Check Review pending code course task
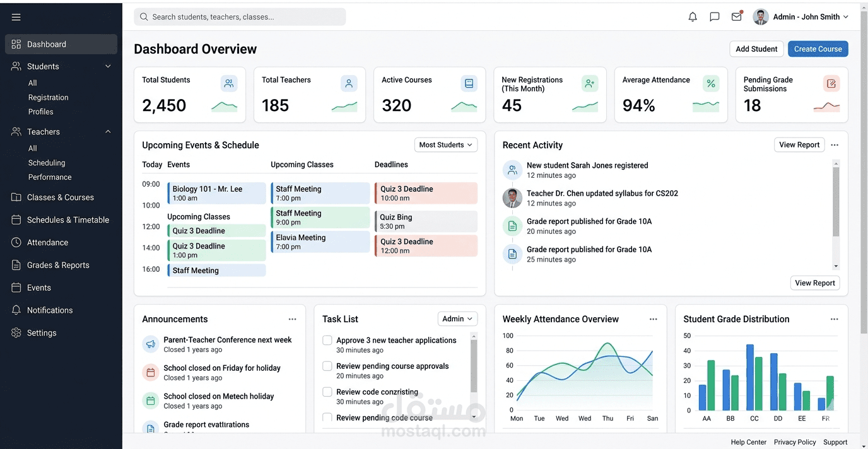The height and width of the screenshot is (449, 868). click(x=327, y=417)
